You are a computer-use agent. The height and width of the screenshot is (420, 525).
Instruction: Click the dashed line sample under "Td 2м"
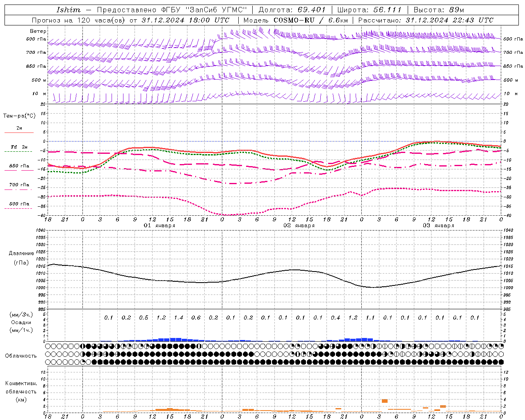pyautogui.click(x=18, y=152)
